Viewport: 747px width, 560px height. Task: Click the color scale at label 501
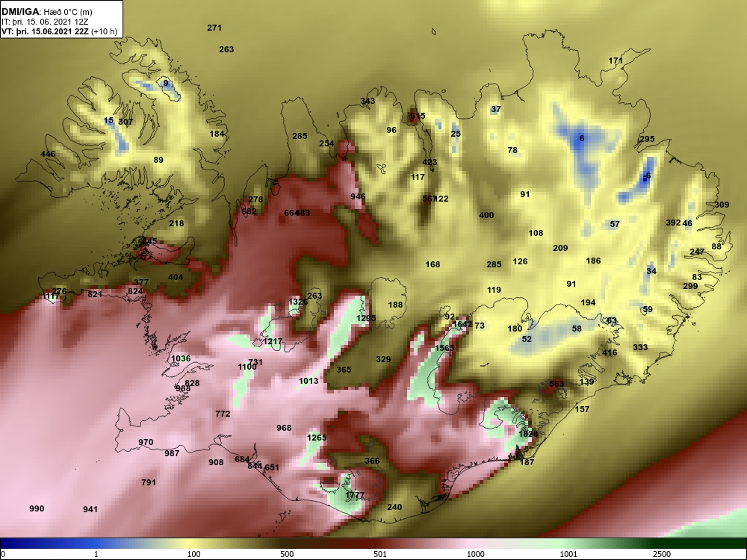379,554
